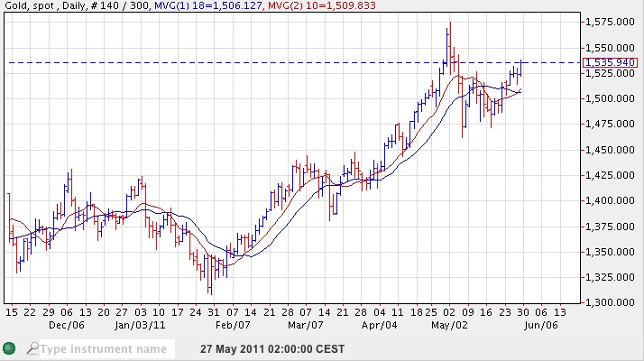Click the green status indicator icon
Screen dimensions: 644x361
pyautogui.click(x=9, y=348)
